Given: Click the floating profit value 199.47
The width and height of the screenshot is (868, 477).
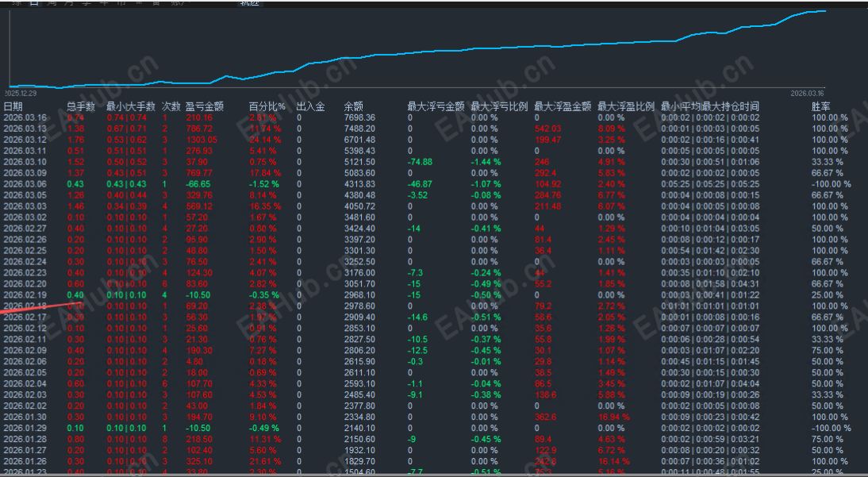Looking at the screenshot, I should 547,140.
